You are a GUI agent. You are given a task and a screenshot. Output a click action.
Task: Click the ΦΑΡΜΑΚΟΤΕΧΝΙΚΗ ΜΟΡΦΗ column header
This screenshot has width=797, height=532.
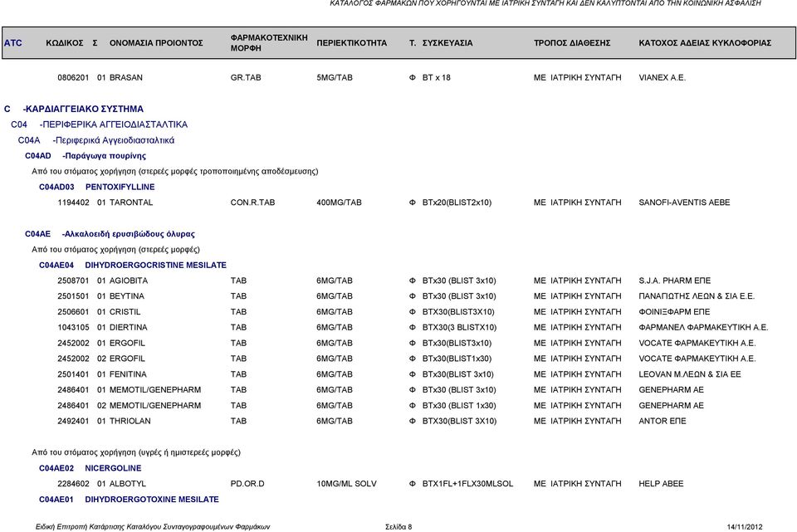[269, 42]
